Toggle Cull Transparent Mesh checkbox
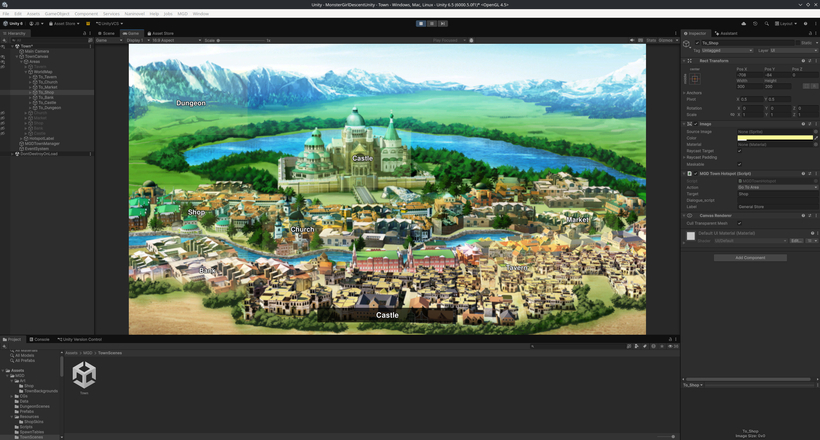The image size is (820, 440). click(x=739, y=223)
